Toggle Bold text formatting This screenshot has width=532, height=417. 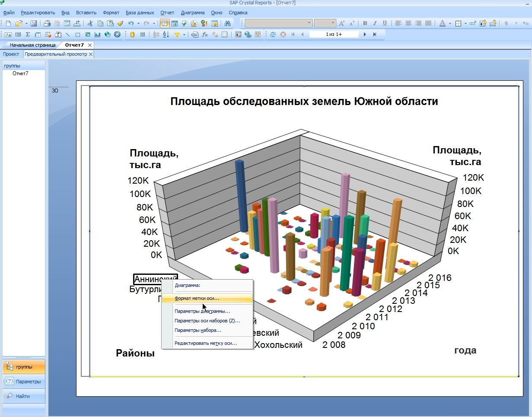pos(365,23)
